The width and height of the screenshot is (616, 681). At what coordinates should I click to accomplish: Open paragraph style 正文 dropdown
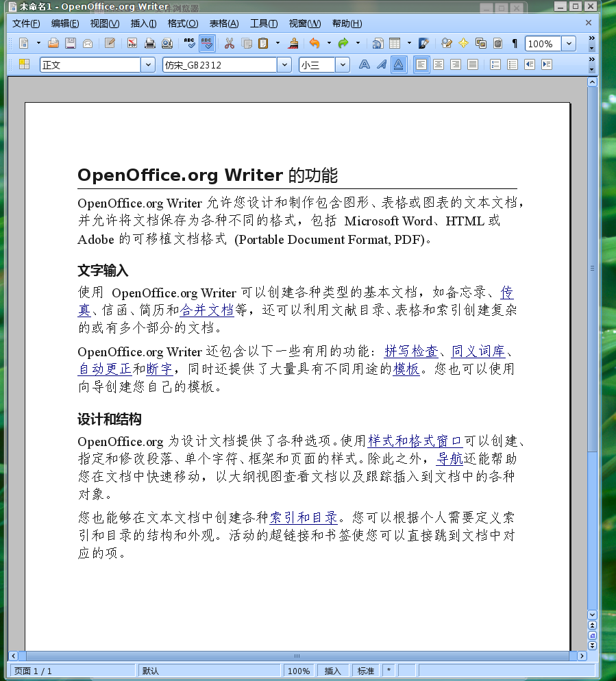pos(148,64)
